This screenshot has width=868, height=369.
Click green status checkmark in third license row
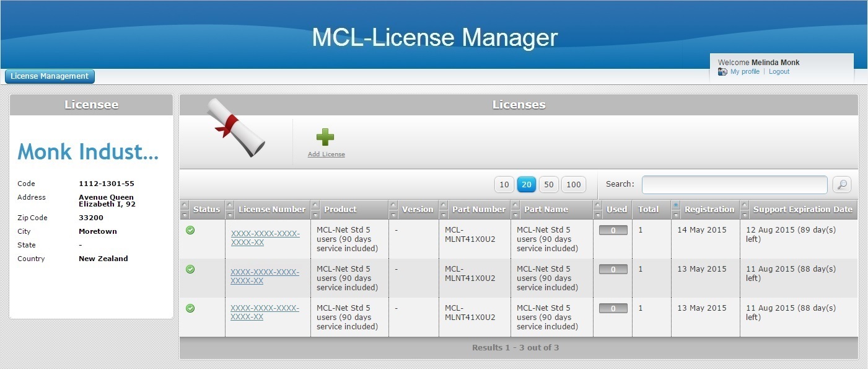190,308
